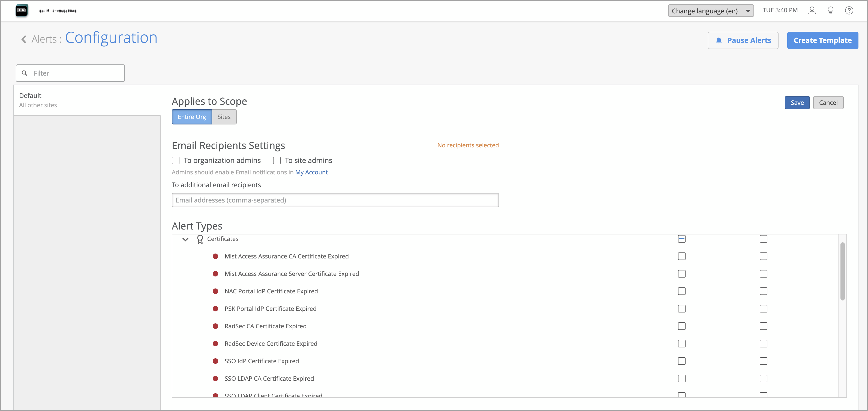The height and width of the screenshot is (411, 868).
Task: Switch scope to Sites tab
Action: click(224, 117)
